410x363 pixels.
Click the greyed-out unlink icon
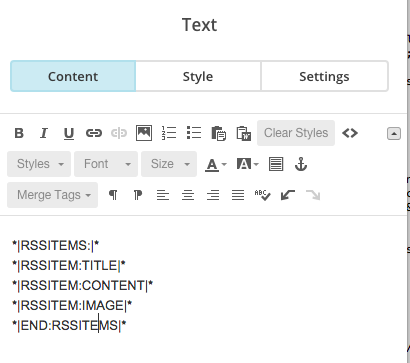pos(119,133)
